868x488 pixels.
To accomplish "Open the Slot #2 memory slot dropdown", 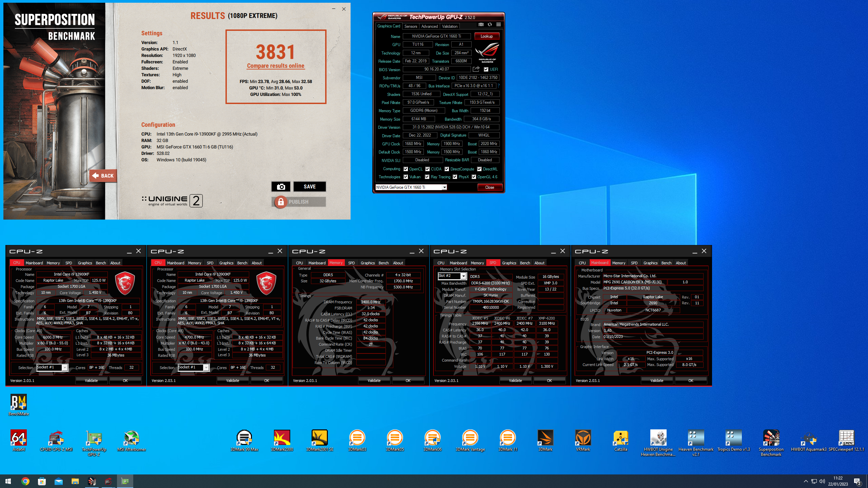I will [452, 276].
